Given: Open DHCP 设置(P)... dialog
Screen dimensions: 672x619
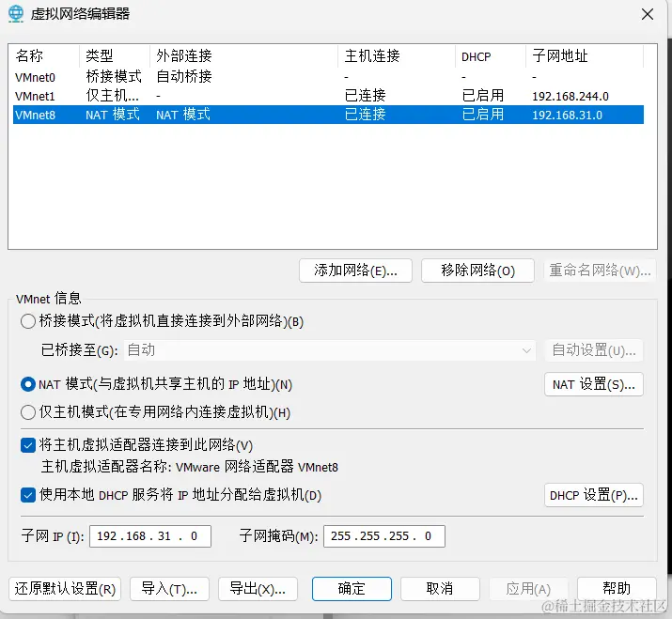Looking at the screenshot, I should click(594, 495).
